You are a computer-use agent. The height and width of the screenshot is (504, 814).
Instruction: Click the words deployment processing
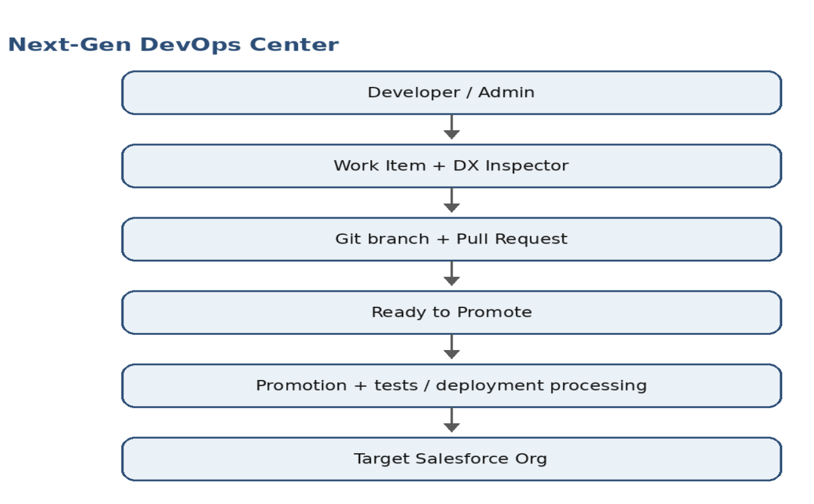[x=542, y=386]
